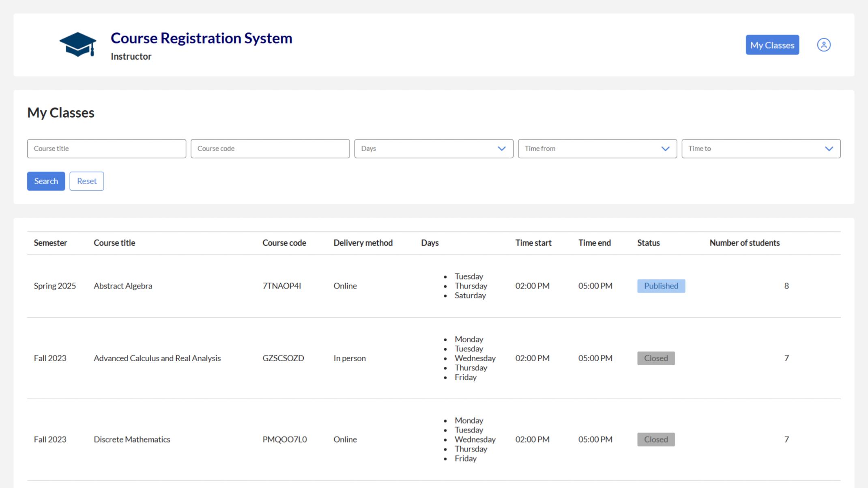Click student count 8 for Abstract Algebra
Image resolution: width=868 pixels, height=488 pixels.
(786, 286)
